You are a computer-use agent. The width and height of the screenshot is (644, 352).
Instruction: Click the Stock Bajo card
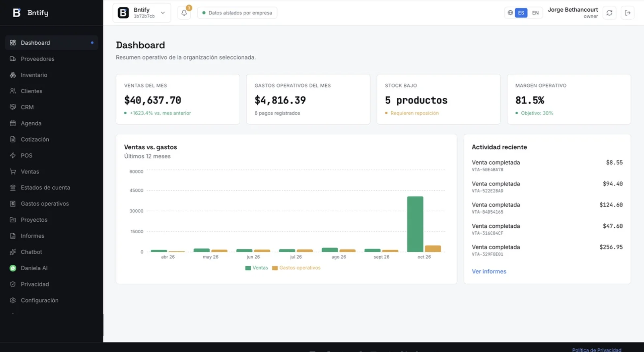[439, 99]
